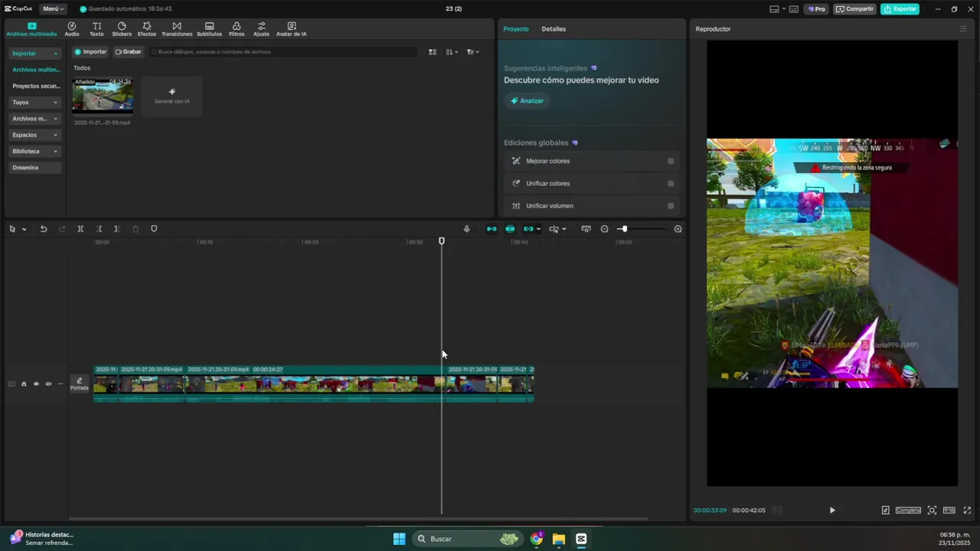Screen dimensions: 980x551
Task: Expand the Archivos m... sidebar section
Action: (x=34, y=119)
